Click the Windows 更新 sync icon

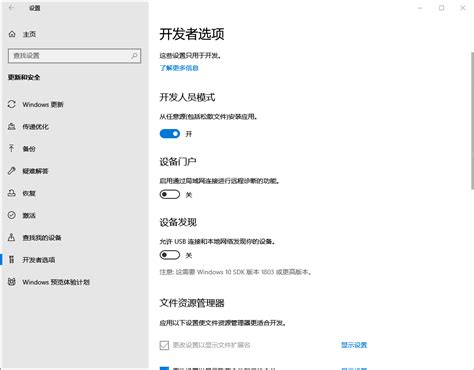12,104
